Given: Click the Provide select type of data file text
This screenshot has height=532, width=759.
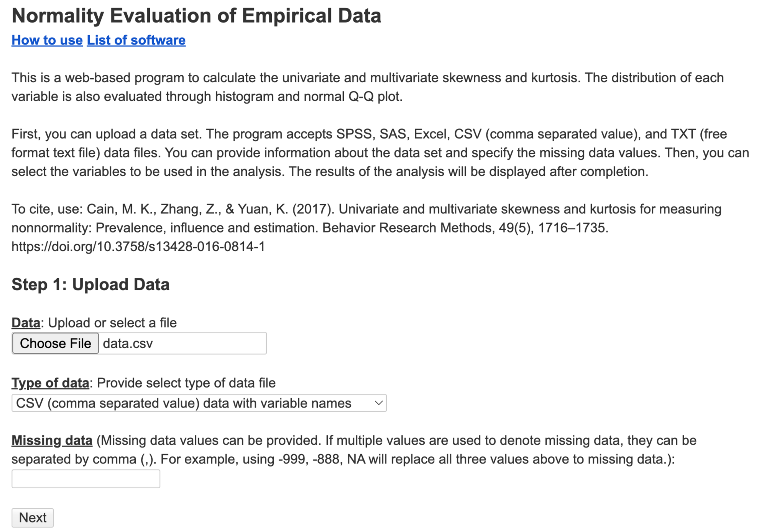Looking at the screenshot, I should coord(186,383).
